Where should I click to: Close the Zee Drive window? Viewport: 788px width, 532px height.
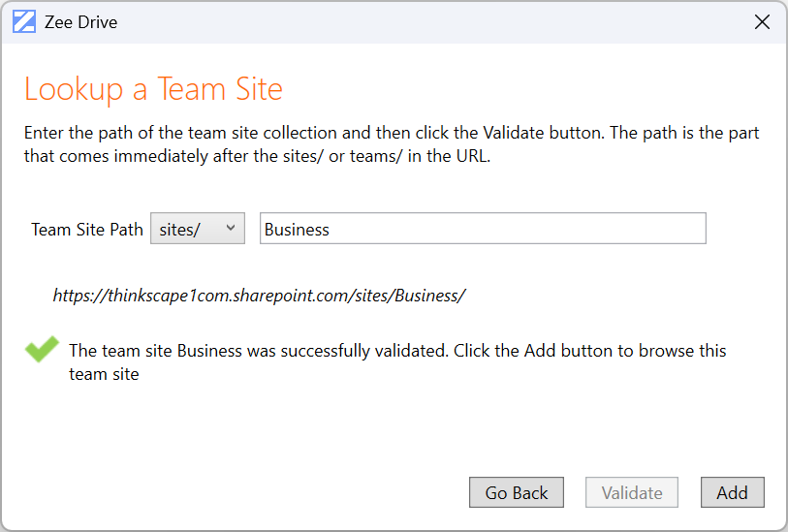(x=762, y=22)
